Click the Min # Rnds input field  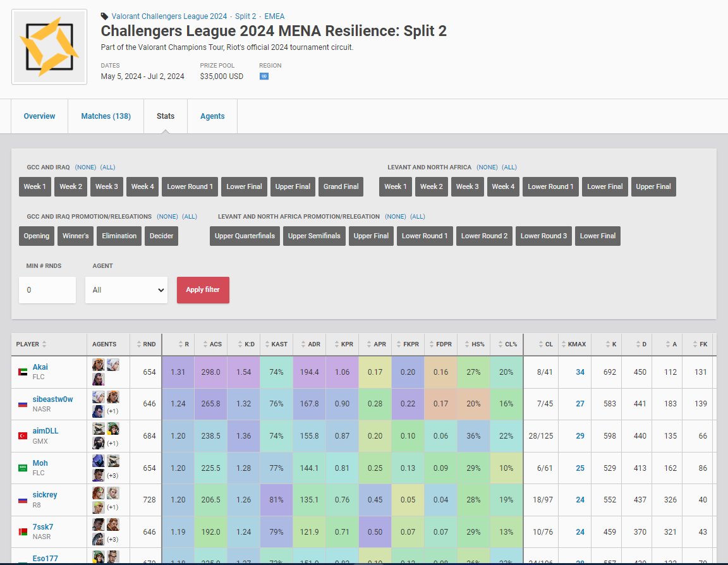pyautogui.click(x=47, y=290)
